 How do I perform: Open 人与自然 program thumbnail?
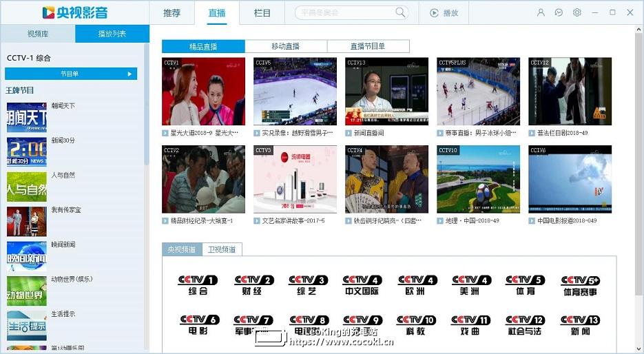(x=27, y=187)
